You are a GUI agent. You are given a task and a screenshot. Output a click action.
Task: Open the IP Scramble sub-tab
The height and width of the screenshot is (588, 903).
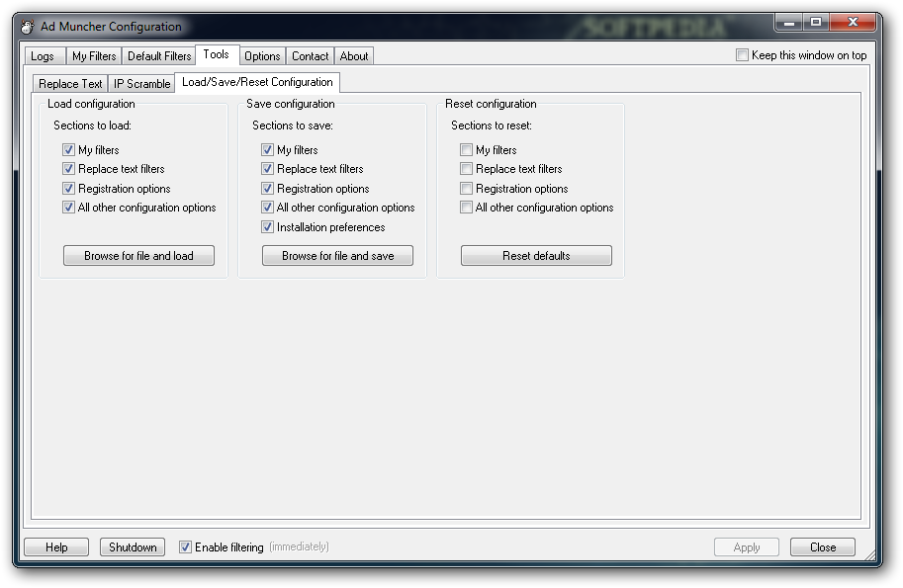point(141,83)
